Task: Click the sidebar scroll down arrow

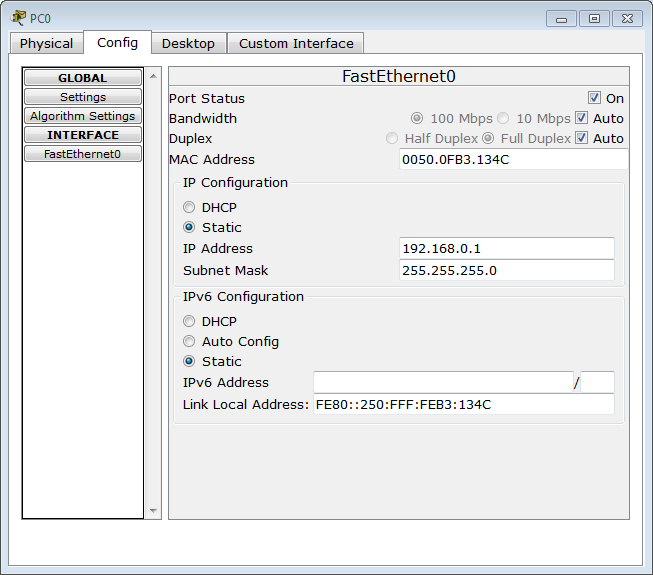Action: [153, 510]
